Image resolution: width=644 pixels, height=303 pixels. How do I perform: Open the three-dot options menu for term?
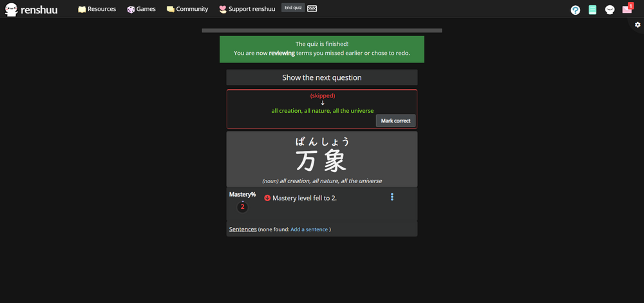coord(392,197)
